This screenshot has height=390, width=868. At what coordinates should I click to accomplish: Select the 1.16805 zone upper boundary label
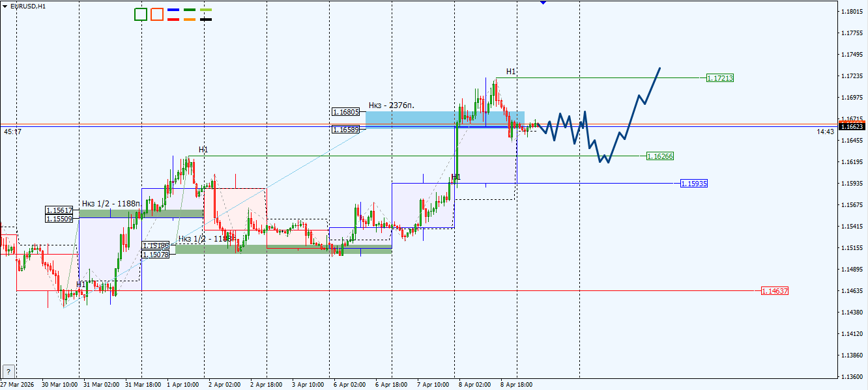tap(344, 111)
